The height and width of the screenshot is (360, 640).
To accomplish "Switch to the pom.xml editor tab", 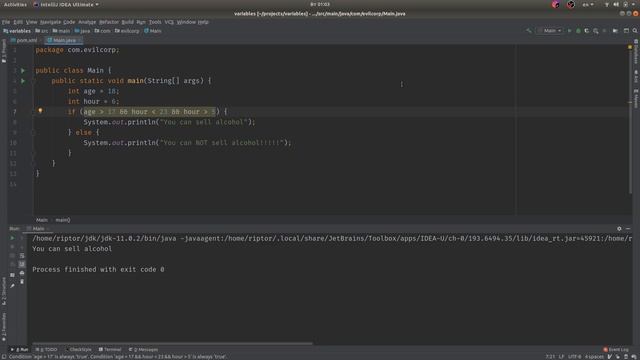I will [x=24, y=40].
